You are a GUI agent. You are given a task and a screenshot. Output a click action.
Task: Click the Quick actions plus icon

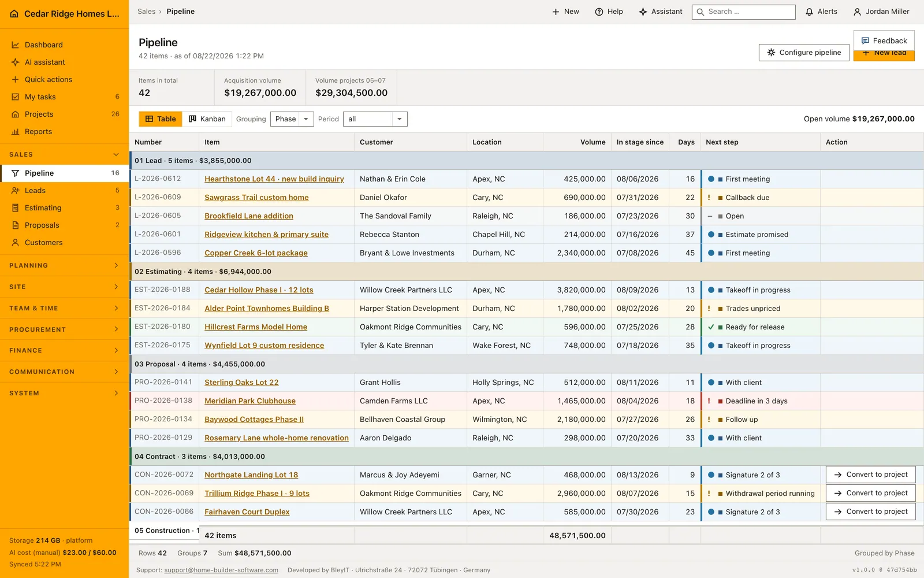coord(16,80)
